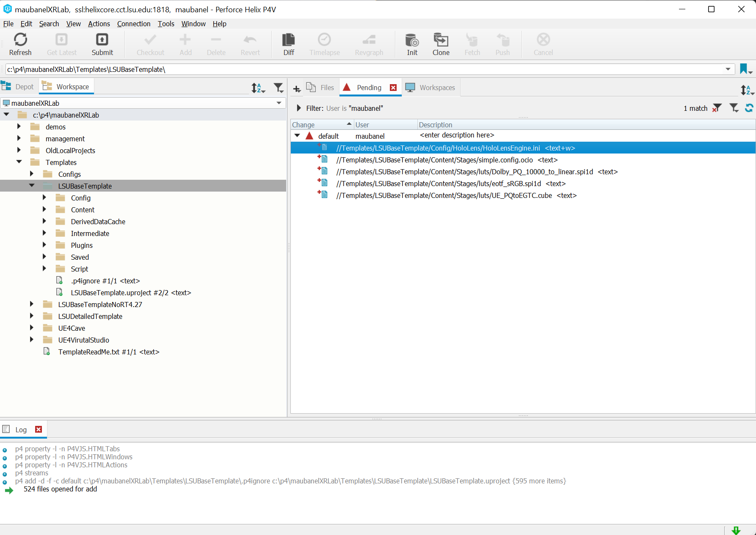Select the .p4ignore file in tree

tap(105, 281)
